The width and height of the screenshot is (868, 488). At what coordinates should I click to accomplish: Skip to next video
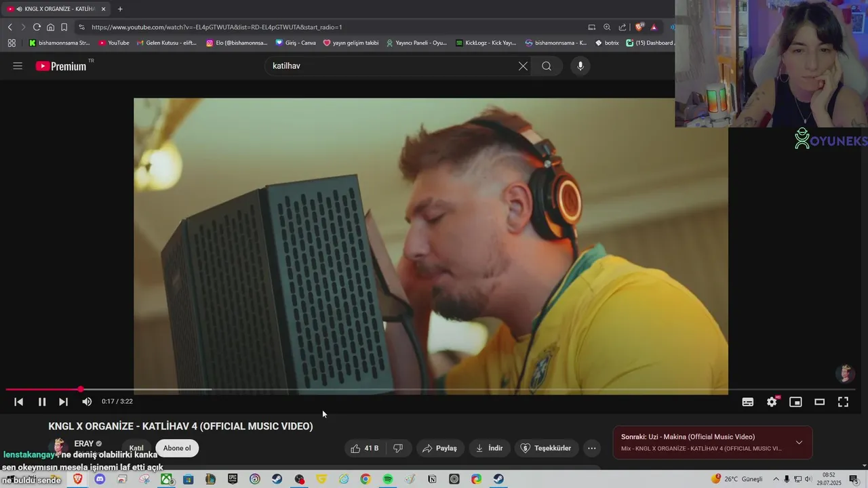tap(63, 402)
